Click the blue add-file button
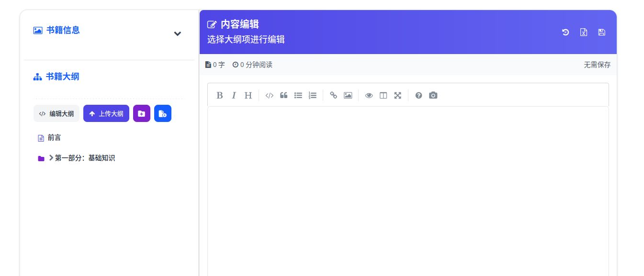Image resolution: width=644 pixels, height=276 pixels. [x=163, y=113]
